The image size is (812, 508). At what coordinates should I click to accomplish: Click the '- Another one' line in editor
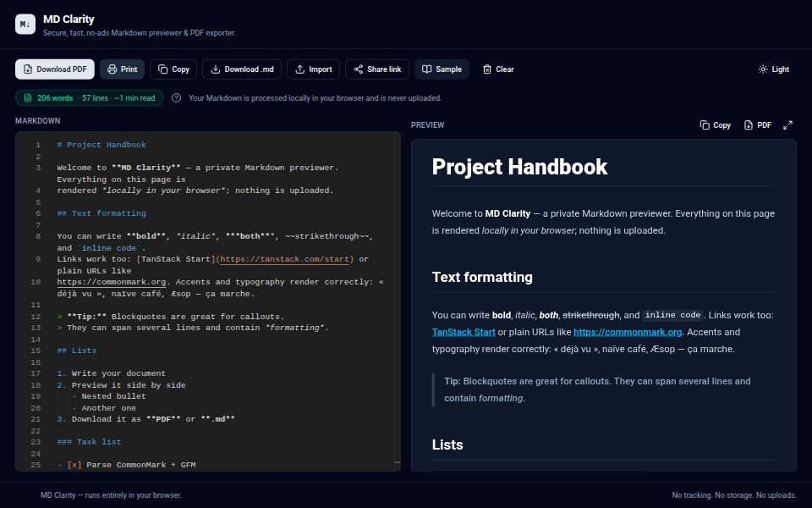[x=104, y=408]
